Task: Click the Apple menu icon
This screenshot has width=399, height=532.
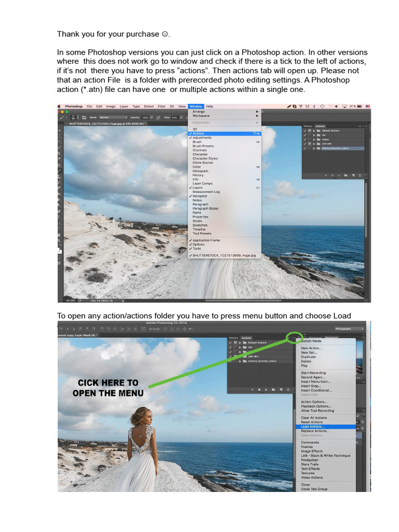Action: (59, 106)
